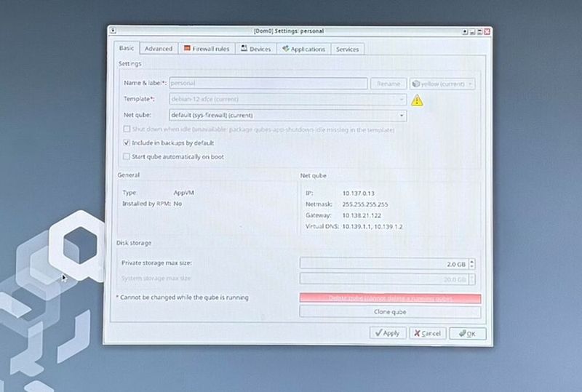582x392 pixels.
Task: Close the Settings: personal window
Action: 487,32
